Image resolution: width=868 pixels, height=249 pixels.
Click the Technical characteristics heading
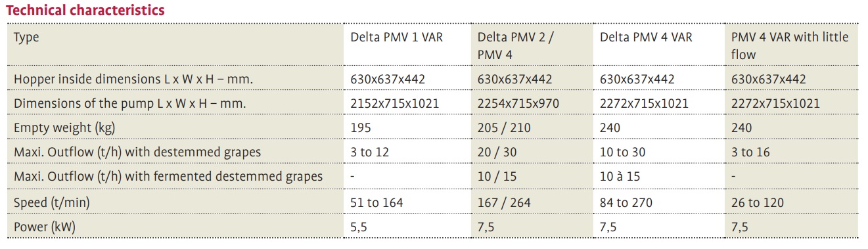coord(86,11)
